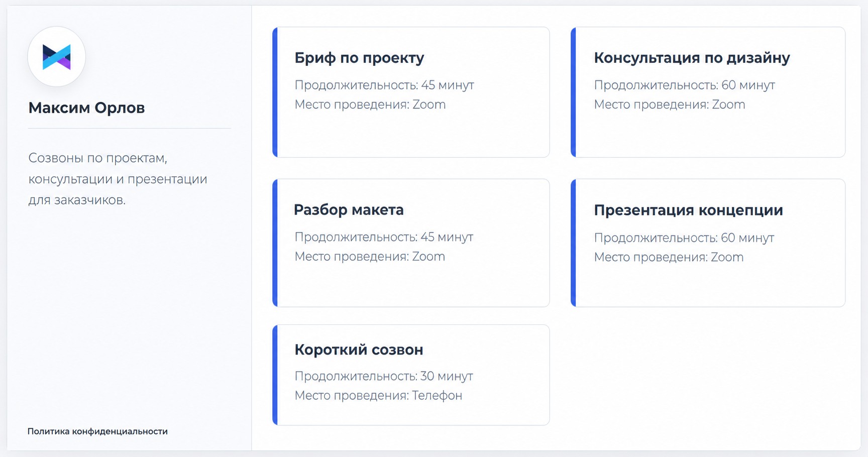Select the Презентация концепции card

[708, 243]
